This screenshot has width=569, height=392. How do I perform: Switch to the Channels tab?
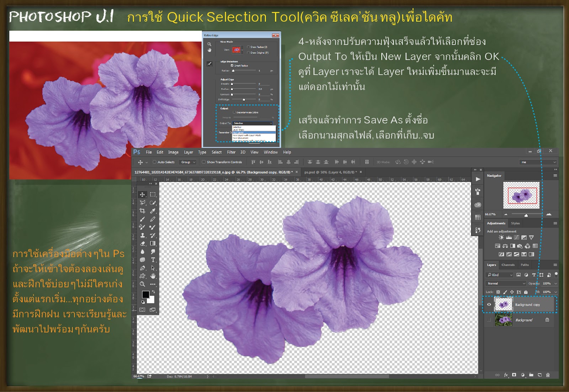click(x=509, y=265)
